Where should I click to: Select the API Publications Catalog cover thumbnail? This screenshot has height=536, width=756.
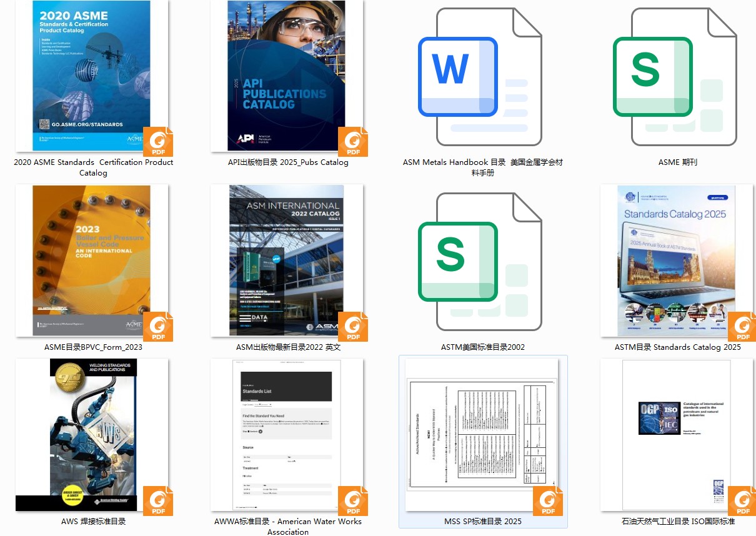(x=286, y=76)
